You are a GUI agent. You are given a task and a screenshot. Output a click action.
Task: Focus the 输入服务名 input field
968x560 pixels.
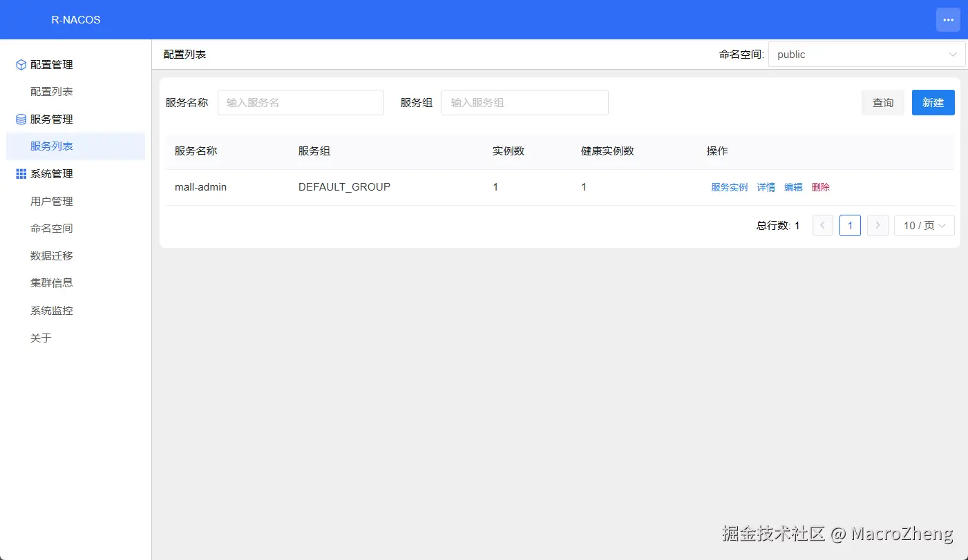(x=301, y=103)
